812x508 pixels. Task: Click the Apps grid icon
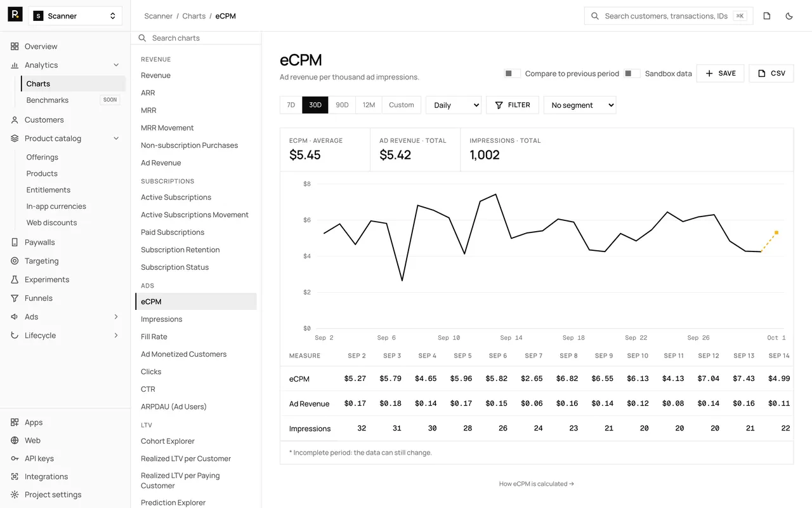pos(15,422)
